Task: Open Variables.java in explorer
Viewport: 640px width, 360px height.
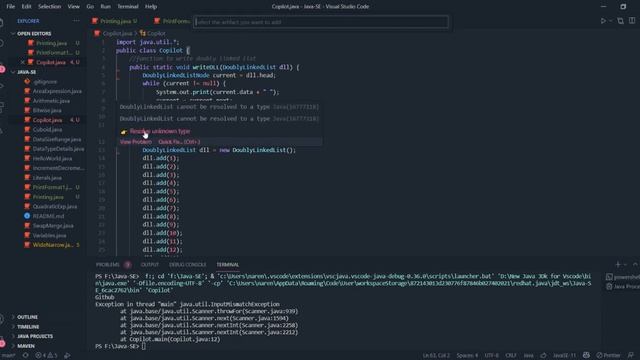Action: tap(49, 236)
